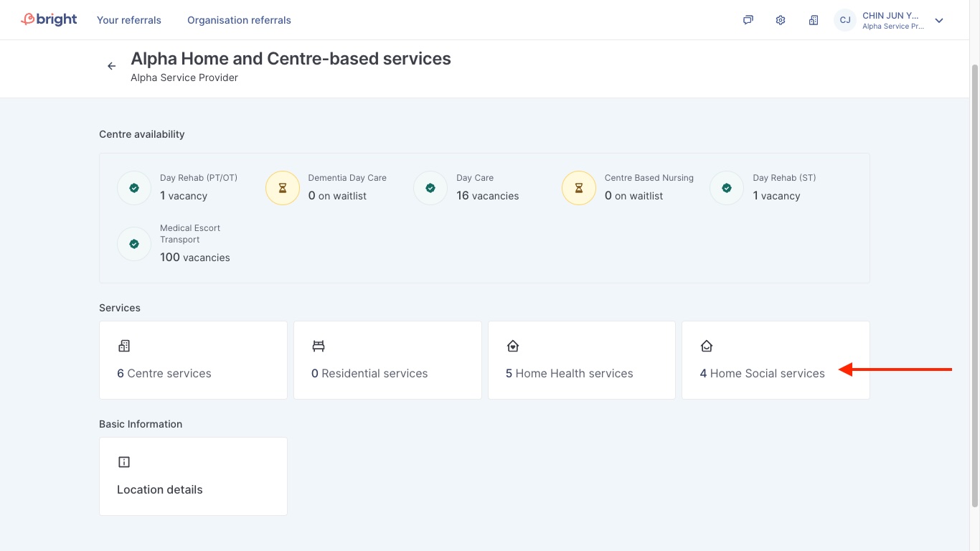980x551 pixels.
Task: Switch to Organisation referrals tab
Action: pyautogui.click(x=239, y=20)
